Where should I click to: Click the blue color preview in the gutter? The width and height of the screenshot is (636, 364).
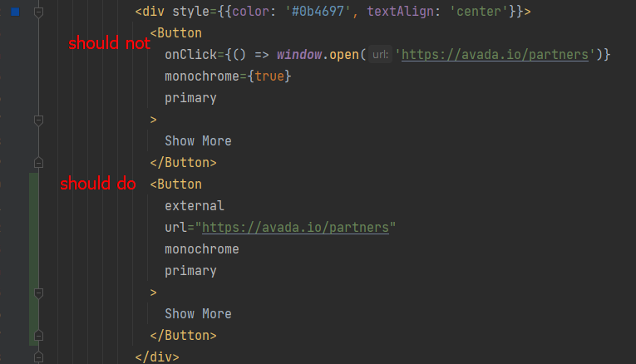pyautogui.click(x=15, y=12)
